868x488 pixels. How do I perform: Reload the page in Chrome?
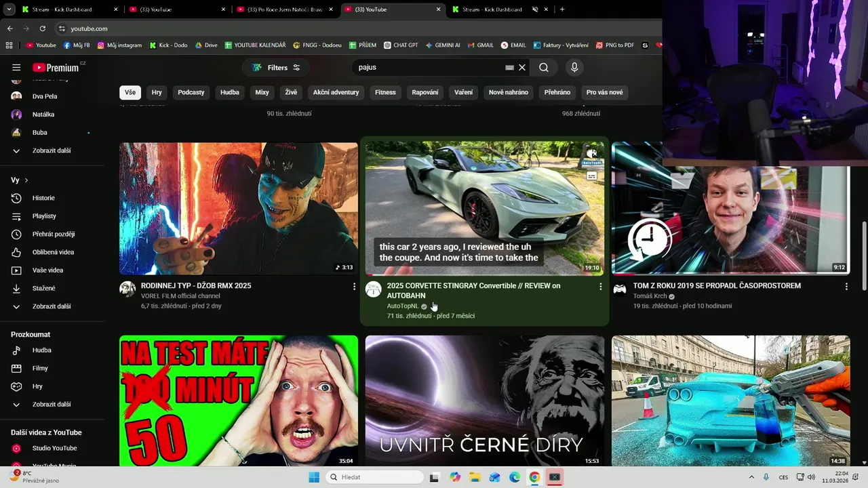click(42, 28)
